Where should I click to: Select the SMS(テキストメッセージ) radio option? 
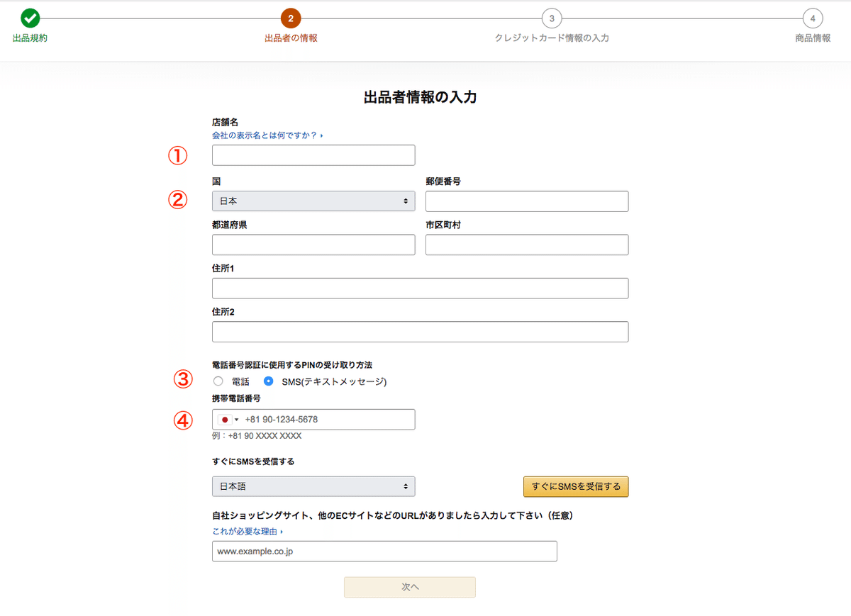(x=269, y=381)
